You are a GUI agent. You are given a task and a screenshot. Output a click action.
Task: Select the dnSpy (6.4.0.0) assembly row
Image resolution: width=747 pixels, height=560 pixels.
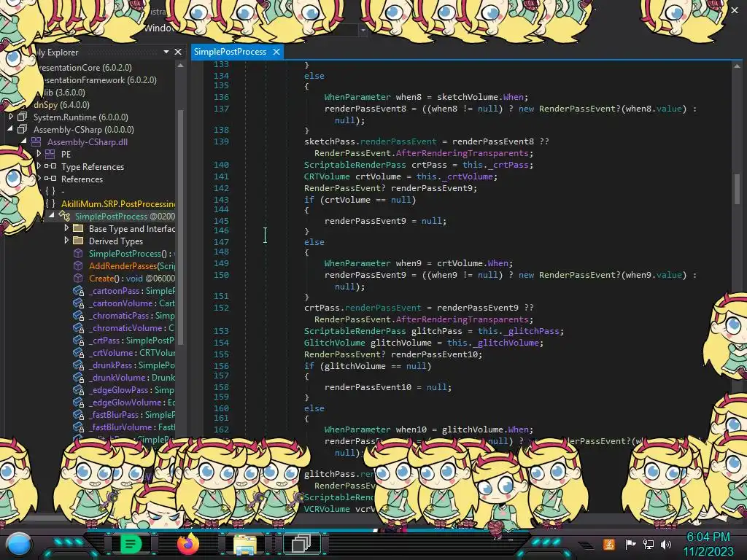[x=61, y=105]
